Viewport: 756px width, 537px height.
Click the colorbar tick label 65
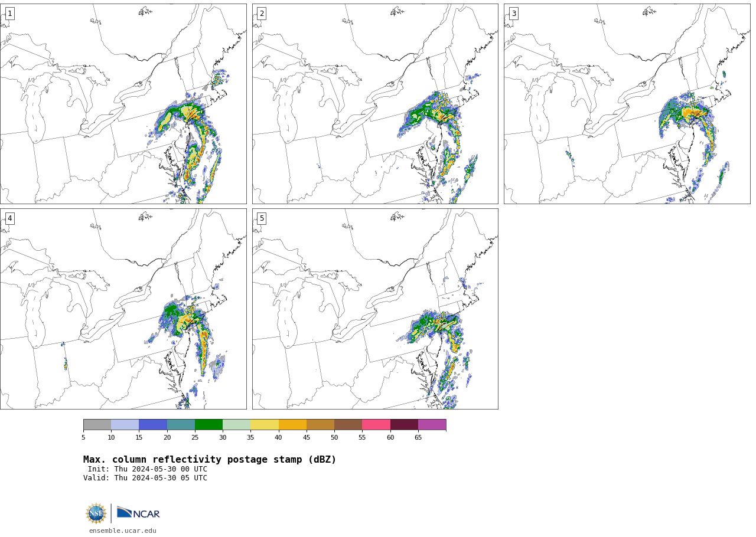[418, 438]
